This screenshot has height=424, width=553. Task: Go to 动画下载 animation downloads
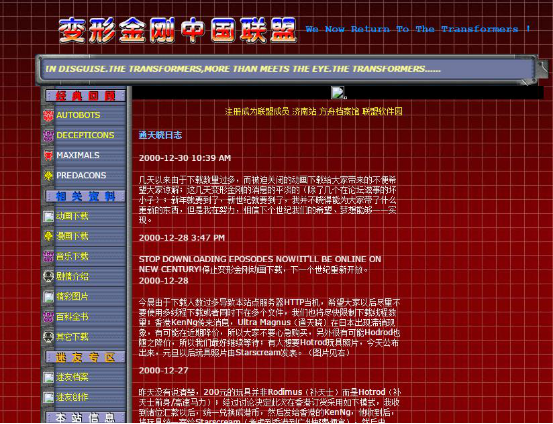72,216
